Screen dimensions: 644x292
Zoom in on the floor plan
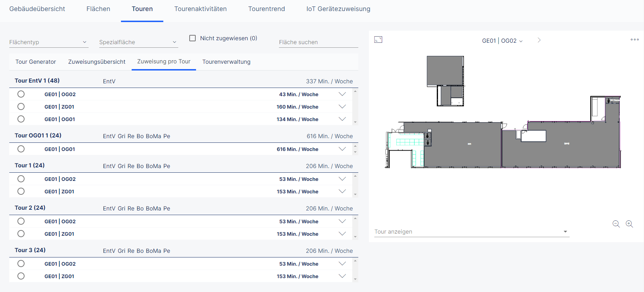click(x=629, y=224)
